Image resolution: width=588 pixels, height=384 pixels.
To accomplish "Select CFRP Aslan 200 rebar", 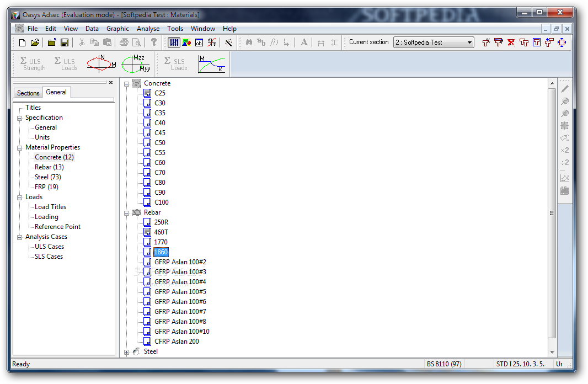I will [177, 342].
